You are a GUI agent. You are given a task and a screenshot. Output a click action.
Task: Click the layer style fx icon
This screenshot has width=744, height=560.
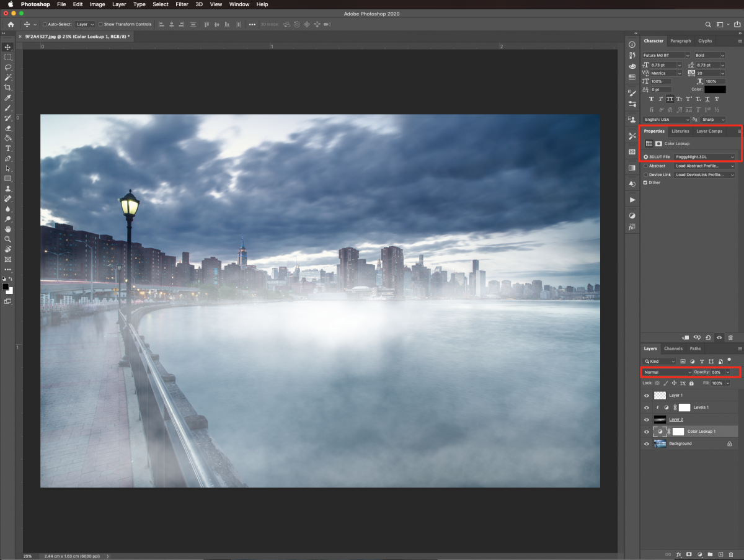[679, 554]
